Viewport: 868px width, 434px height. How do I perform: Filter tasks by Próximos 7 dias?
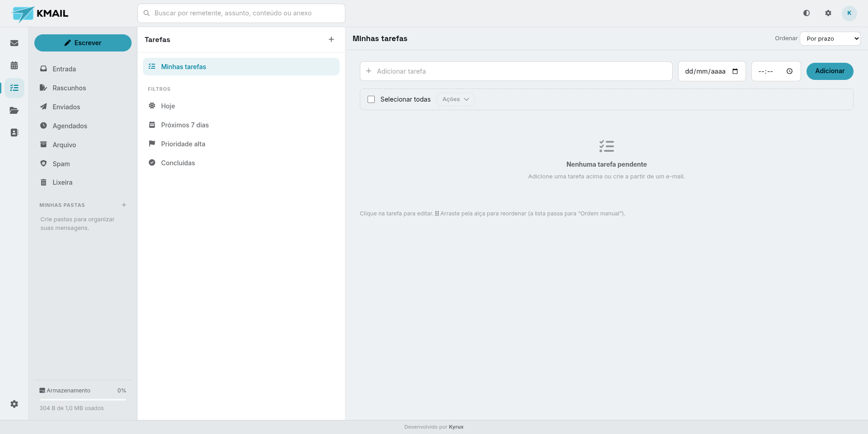[241, 125]
